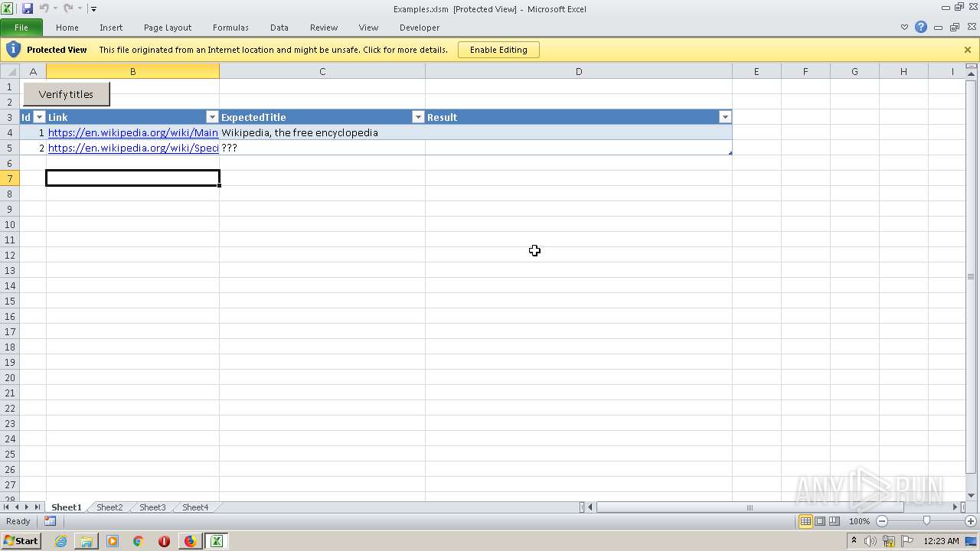Open the Page Layout ribbon tab
980x551 pixels.
168,28
